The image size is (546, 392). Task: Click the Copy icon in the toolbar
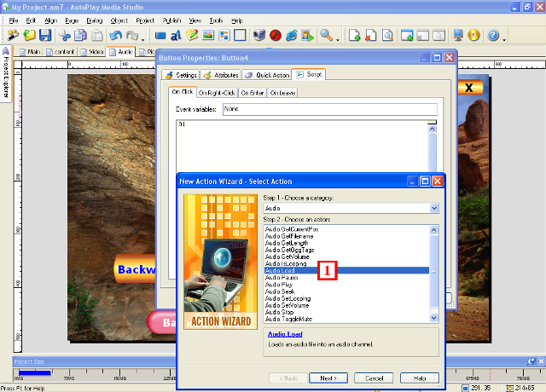click(78, 36)
